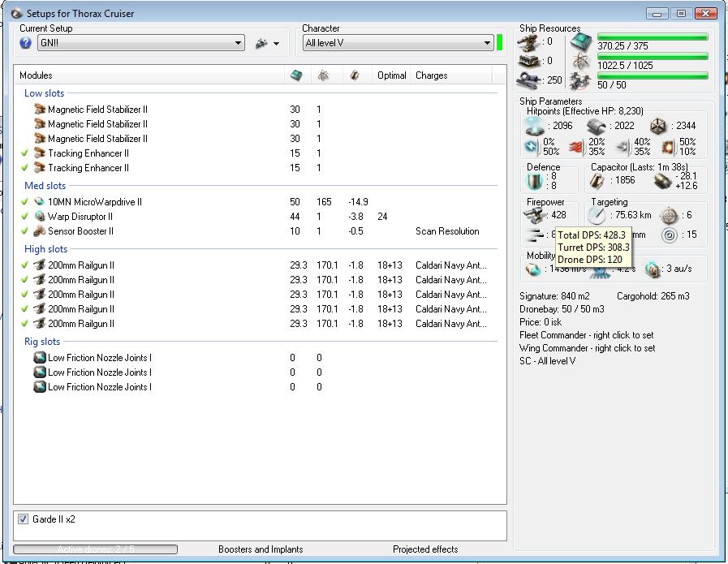
Task: Toggle the Sensor Booster II active checkmark
Action: 24,230
